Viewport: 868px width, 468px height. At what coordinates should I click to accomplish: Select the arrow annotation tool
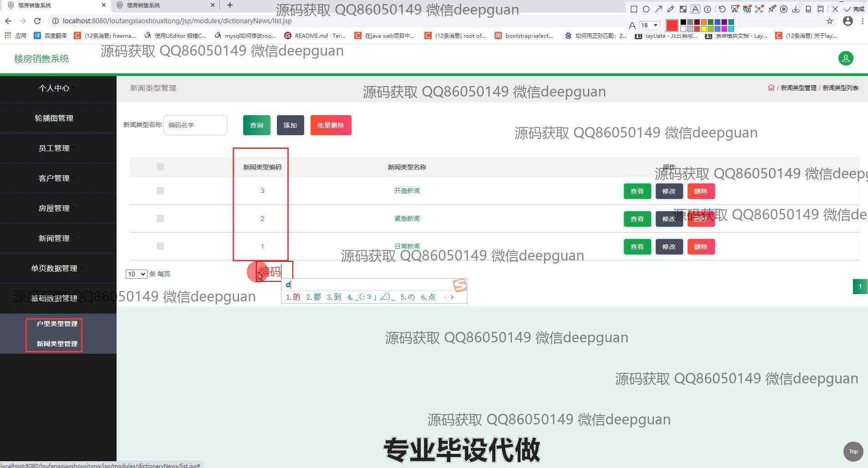tap(659, 9)
